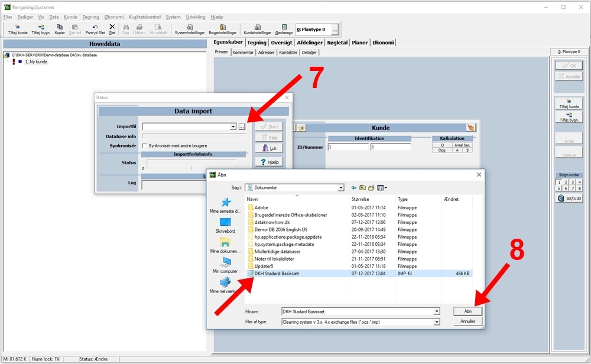Sort files by the Størrelse column header
This screenshot has height=364, width=591.
[x=372, y=199]
